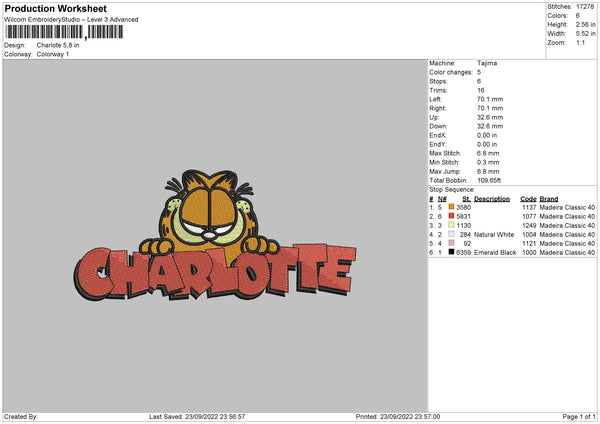
Task: Click the orange swatch for thread 1137
Action: click(x=452, y=207)
